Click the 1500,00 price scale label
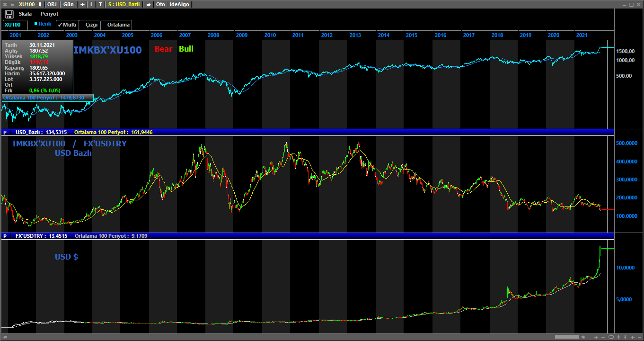 pos(625,51)
